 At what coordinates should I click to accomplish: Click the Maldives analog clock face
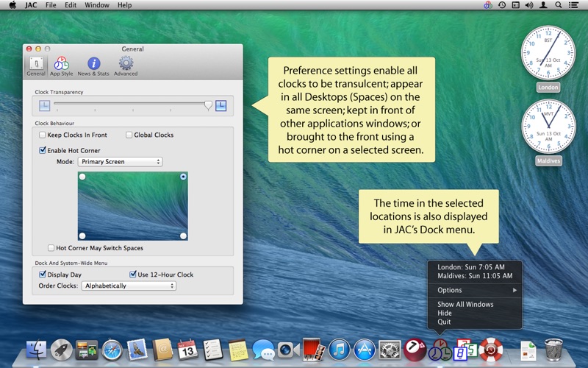tap(548, 126)
